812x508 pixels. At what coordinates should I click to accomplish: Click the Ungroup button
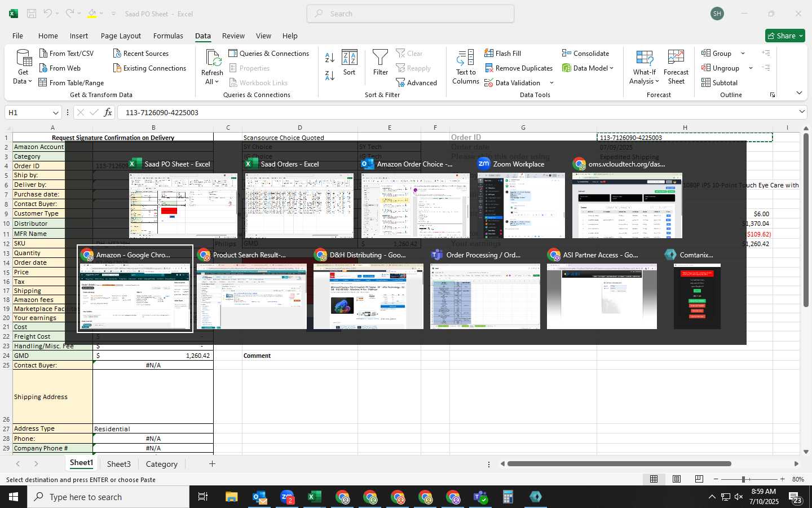point(721,68)
